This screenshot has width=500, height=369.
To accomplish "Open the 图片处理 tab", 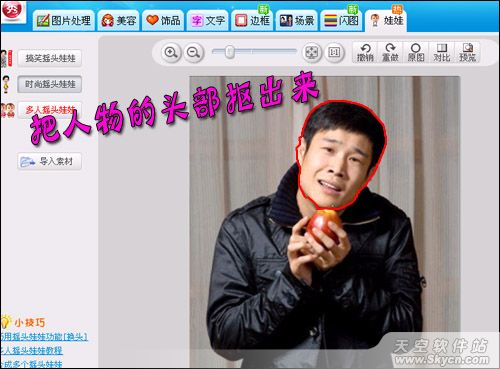I will tap(64, 21).
